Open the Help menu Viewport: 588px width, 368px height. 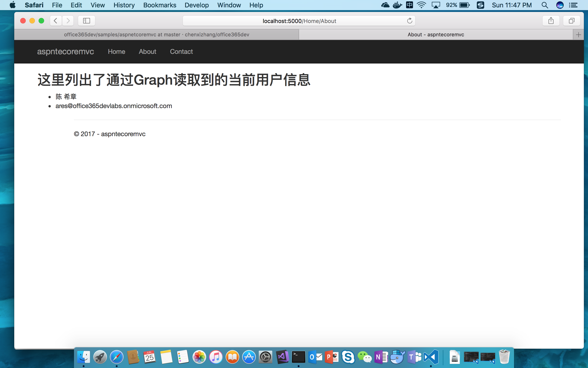[x=256, y=5]
